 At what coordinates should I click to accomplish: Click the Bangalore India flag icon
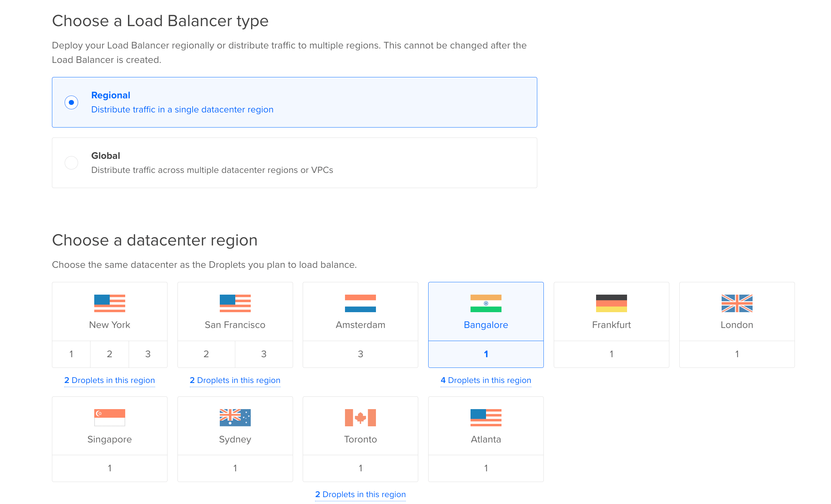(x=486, y=303)
